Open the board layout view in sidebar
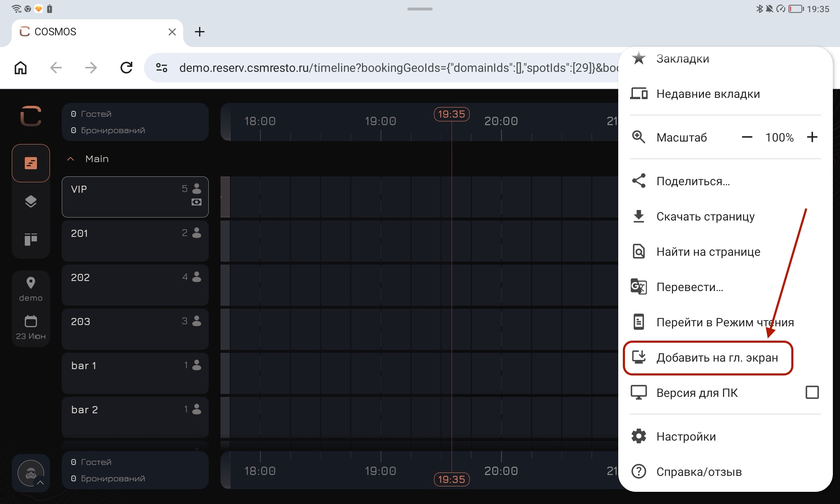Viewport: 840px width, 504px height. (31, 239)
